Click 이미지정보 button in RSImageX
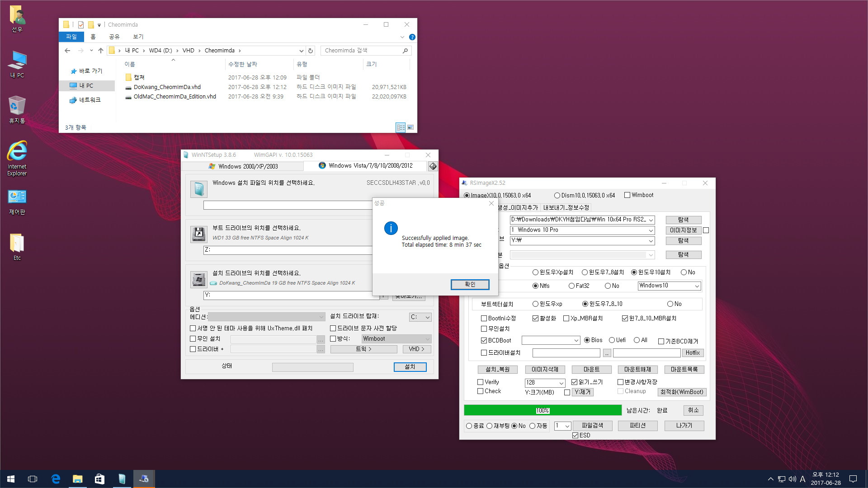This screenshot has width=868, height=488. 683,230
